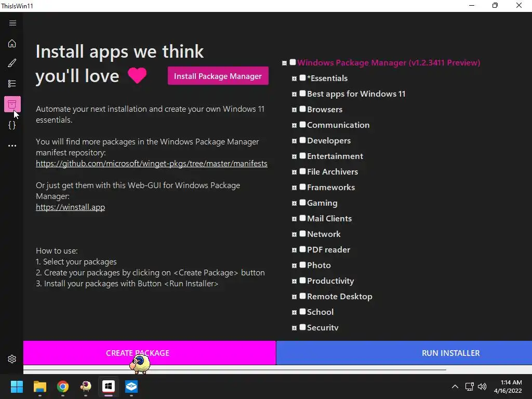
Task: Open the hamburger menu icon
Action: pyautogui.click(x=12, y=23)
